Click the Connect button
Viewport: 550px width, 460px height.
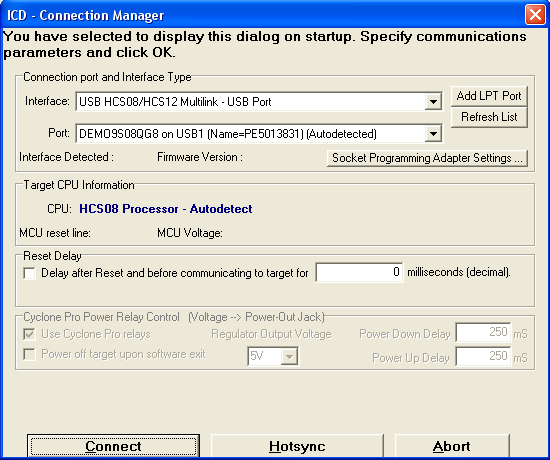coord(113,446)
